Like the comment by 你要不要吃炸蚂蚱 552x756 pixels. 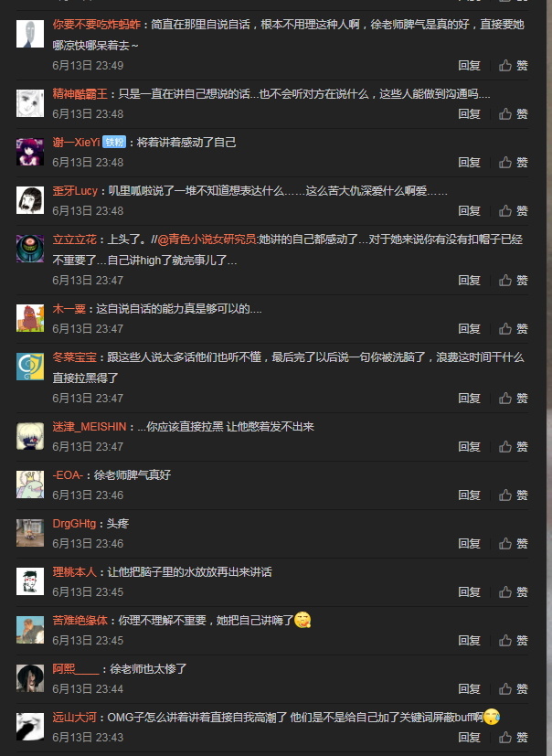click(x=513, y=66)
